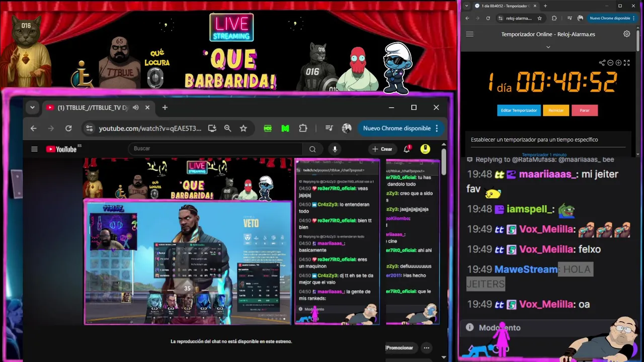This screenshot has height=362, width=644.
Task: Click maariiaaas_ username at 19:48 in chat
Action: [x=547, y=174]
